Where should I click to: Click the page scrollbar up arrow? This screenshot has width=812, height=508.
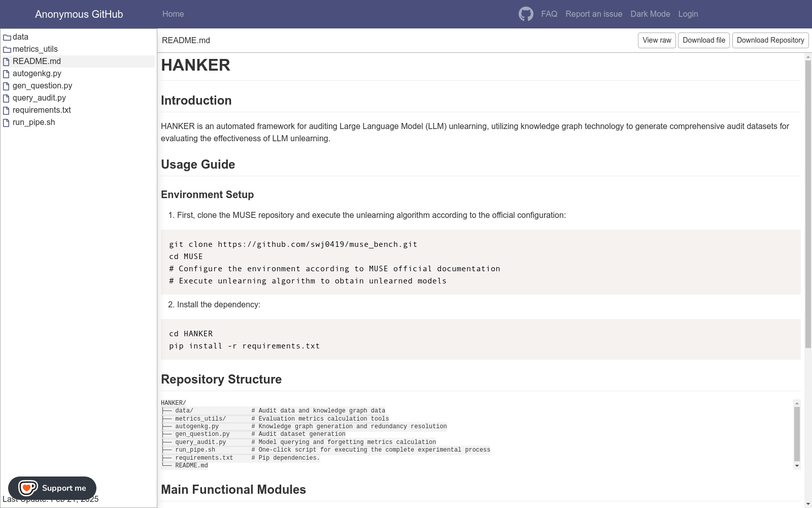[x=808, y=56]
